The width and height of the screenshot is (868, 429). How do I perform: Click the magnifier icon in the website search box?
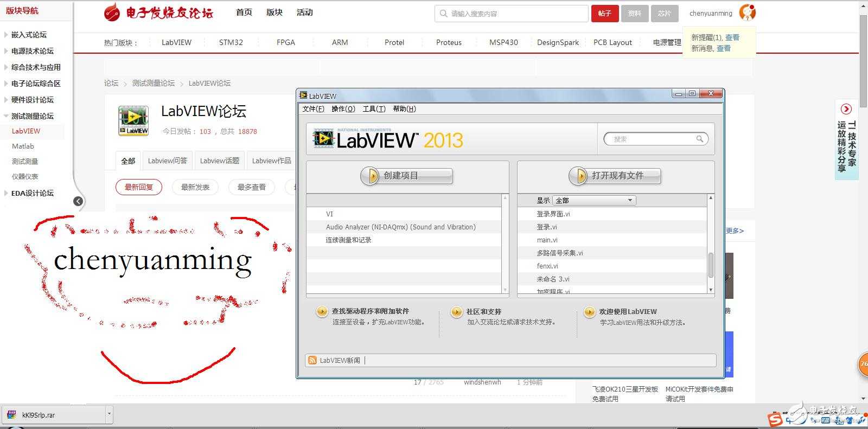[444, 14]
